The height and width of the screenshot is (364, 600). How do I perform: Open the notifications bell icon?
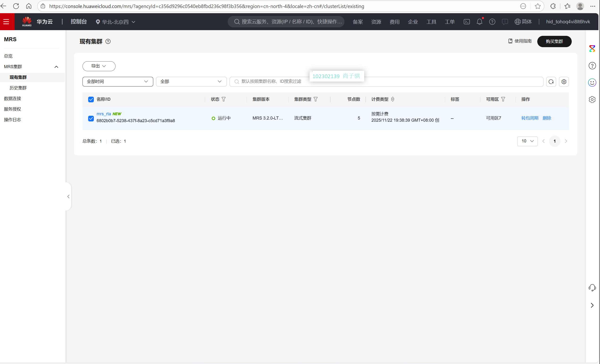(x=479, y=22)
